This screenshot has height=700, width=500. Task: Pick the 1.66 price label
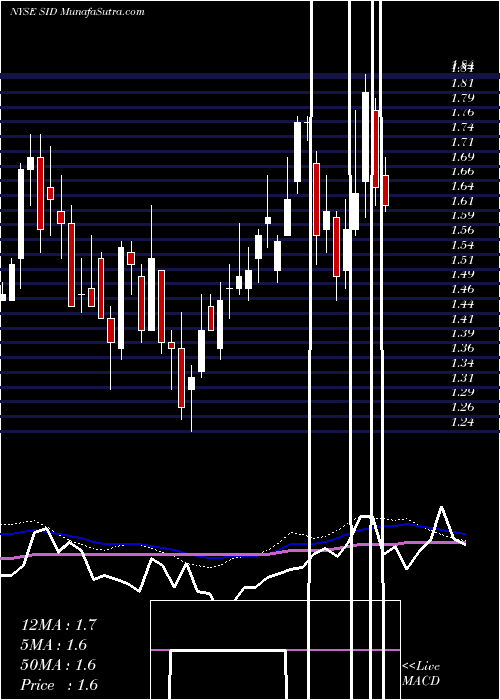click(462, 171)
